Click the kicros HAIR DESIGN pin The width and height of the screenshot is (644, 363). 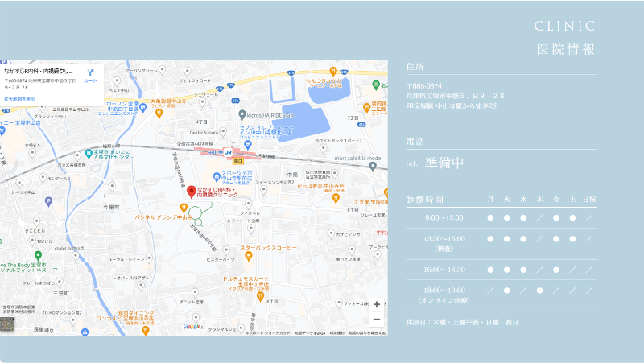(x=243, y=116)
